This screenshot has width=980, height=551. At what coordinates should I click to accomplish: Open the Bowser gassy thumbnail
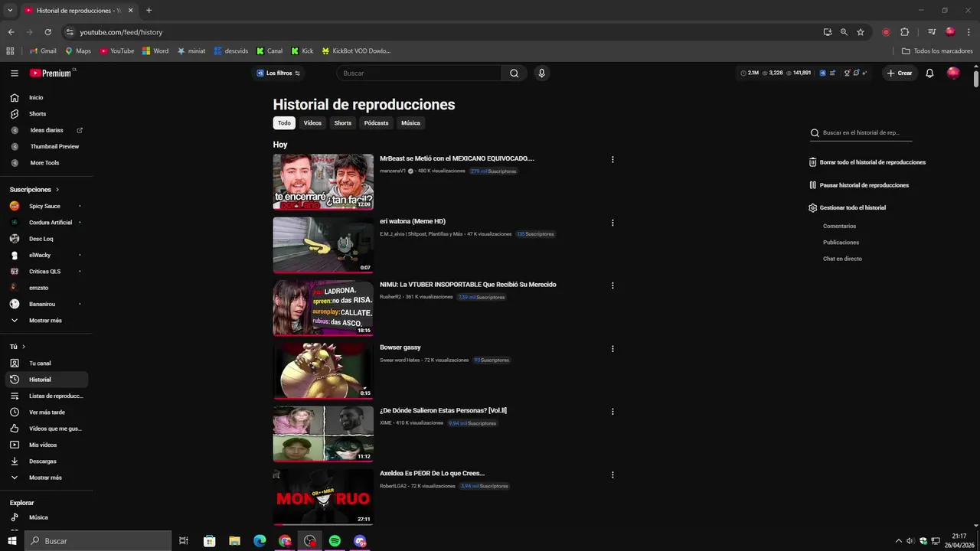[323, 370]
